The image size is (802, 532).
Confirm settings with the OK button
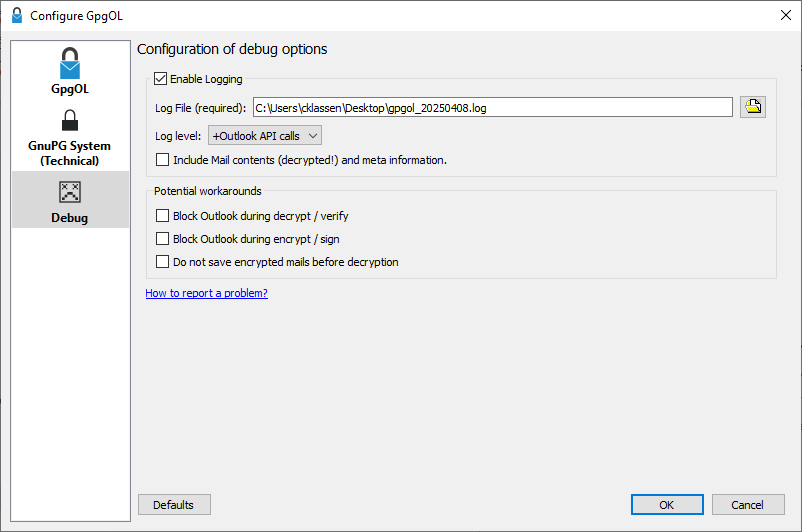pyautogui.click(x=667, y=505)
